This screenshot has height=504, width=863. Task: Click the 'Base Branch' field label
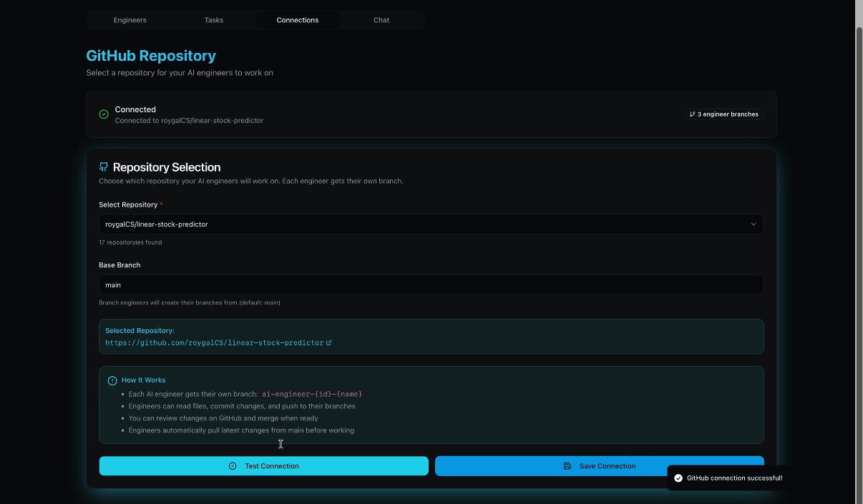click(x=120, y=265)
